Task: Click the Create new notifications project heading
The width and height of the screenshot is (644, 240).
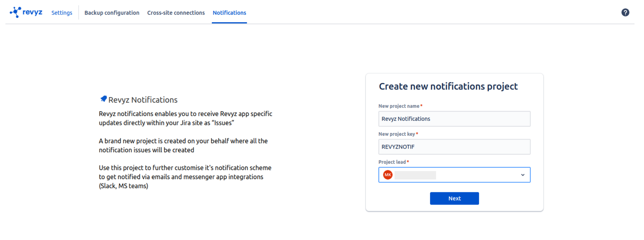Action: point(448,87)
